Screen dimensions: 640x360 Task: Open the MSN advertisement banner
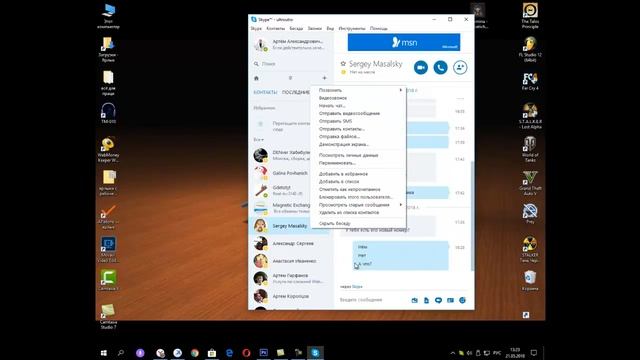tap(404, 42)
